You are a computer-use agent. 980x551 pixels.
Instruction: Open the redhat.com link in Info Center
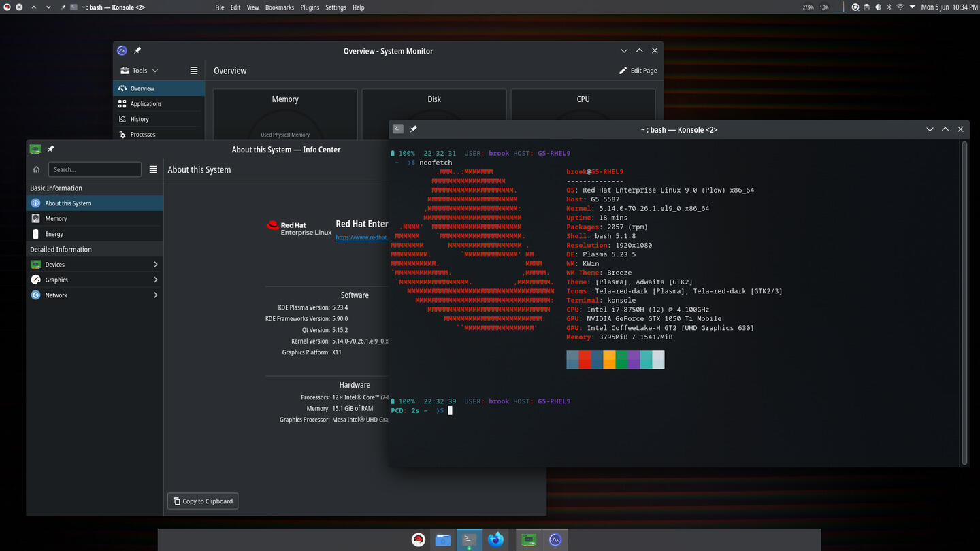361,237
